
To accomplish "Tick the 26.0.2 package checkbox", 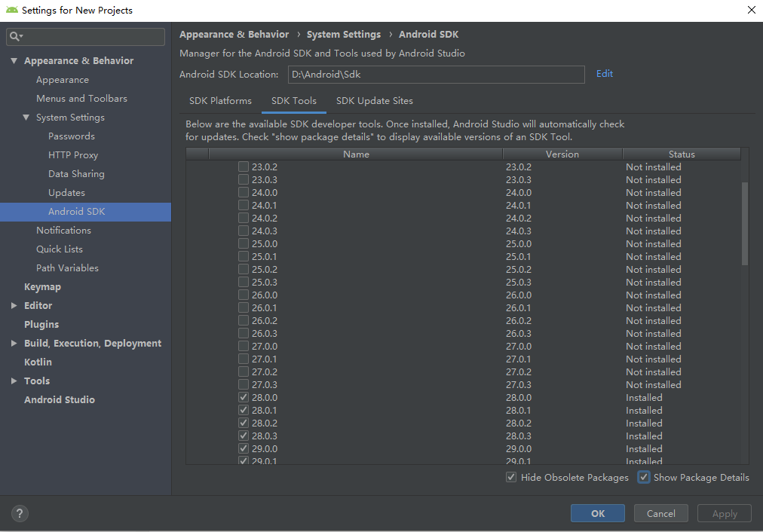I will (244, 320).
